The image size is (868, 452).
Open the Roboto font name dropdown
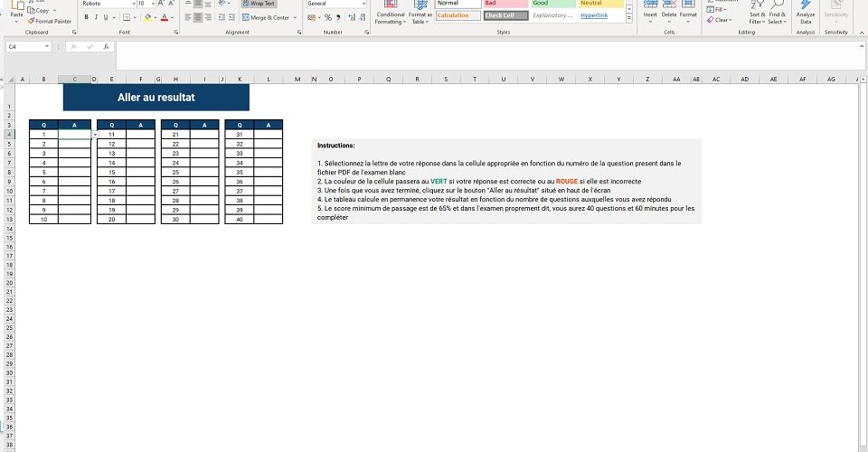[134, 4]
